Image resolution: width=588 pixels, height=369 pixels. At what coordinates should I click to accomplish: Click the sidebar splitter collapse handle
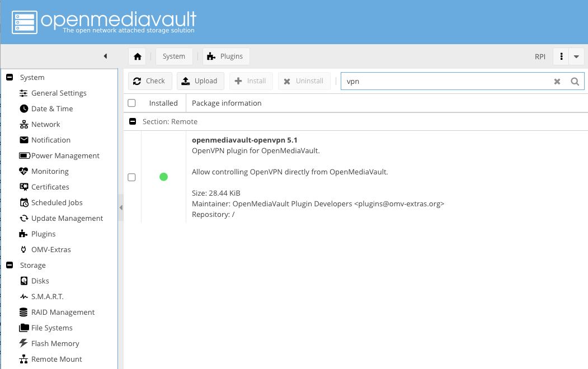click(x=121, y=207)
